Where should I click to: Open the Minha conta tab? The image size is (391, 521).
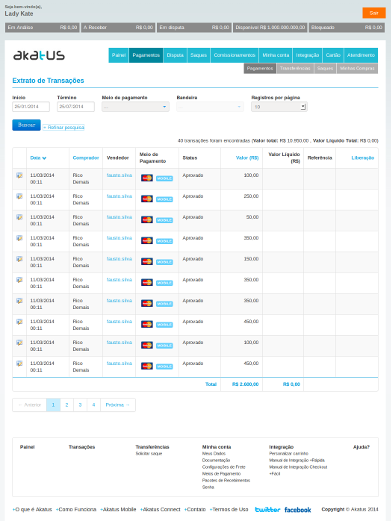point(276,55)
